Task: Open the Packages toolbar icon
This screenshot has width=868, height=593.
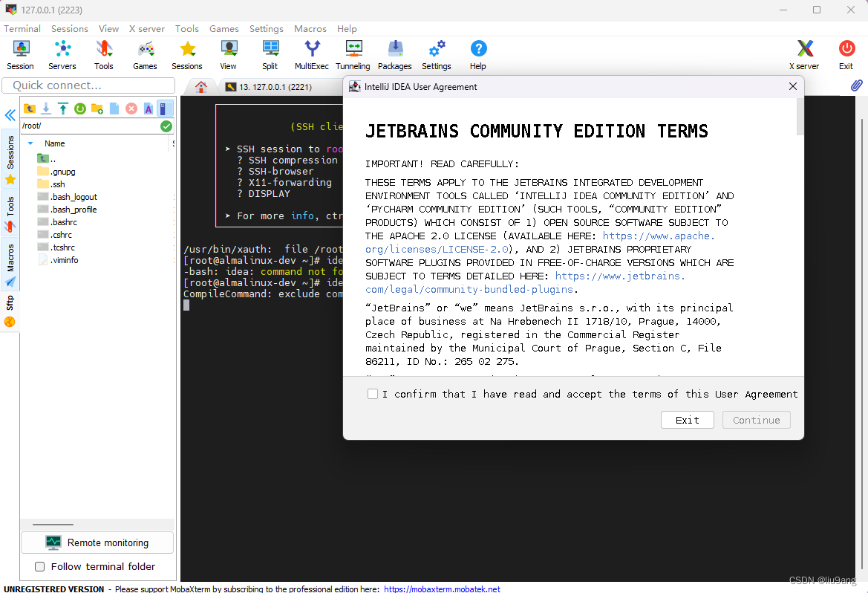Action: pyautogui.click(x=395, y=55)
